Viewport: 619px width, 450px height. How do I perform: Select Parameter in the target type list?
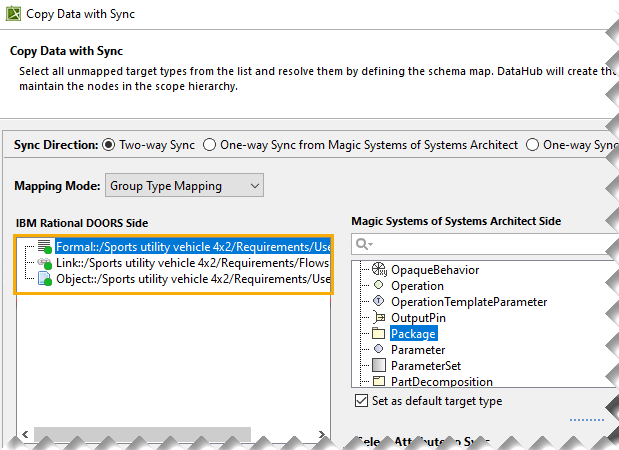(418, 350)
